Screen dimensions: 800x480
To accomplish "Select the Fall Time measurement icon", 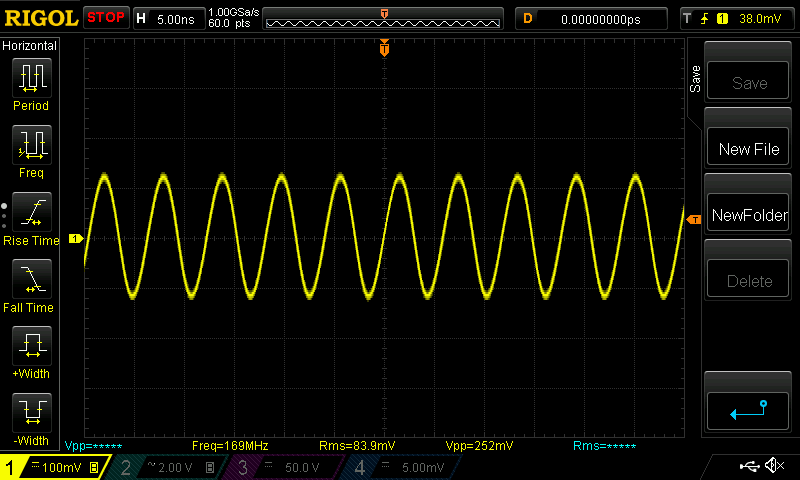I will (x=32, y=279).
